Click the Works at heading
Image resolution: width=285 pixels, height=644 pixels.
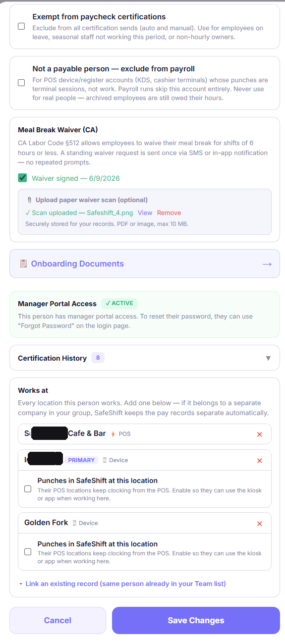click(33, 390)
